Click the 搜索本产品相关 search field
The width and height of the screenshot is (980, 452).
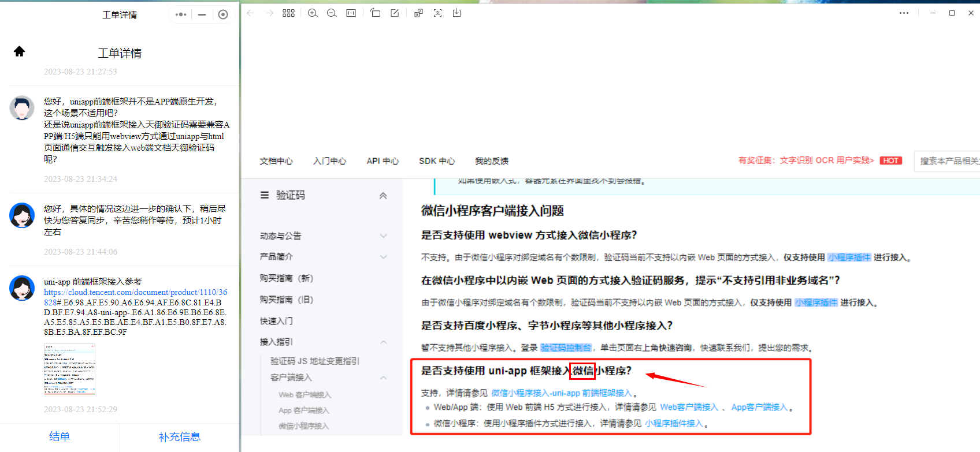946,161
